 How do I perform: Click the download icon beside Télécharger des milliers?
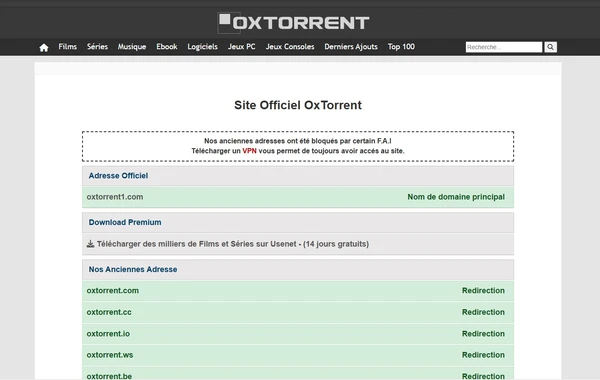pyautogui.click(x=90, y=244)
